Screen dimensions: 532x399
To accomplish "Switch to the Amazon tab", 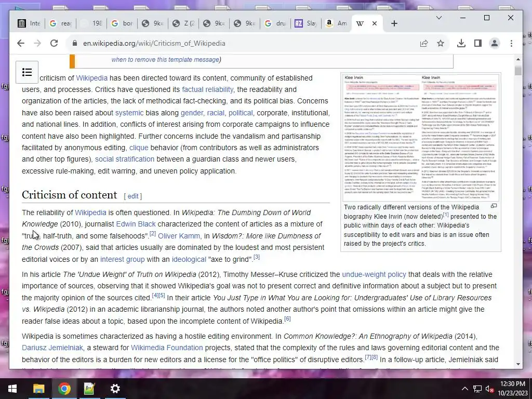I will (337, 23).
